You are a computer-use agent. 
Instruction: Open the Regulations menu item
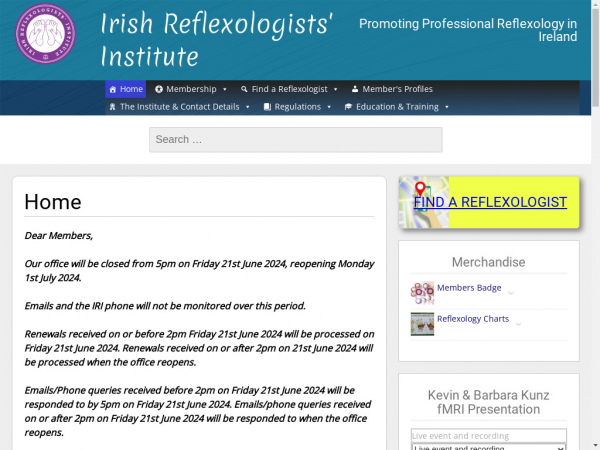click(x=298, y=107)
